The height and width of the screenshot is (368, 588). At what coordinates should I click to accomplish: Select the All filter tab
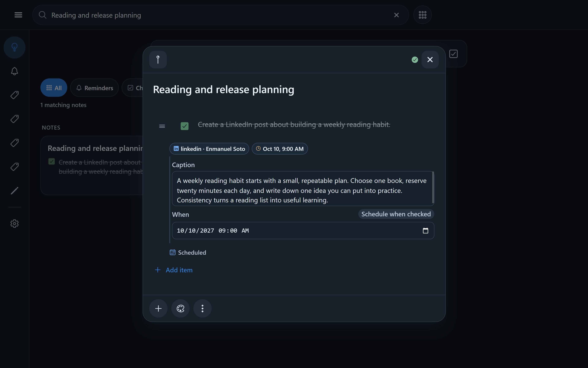pyautogui.click(x=54, y=88)
